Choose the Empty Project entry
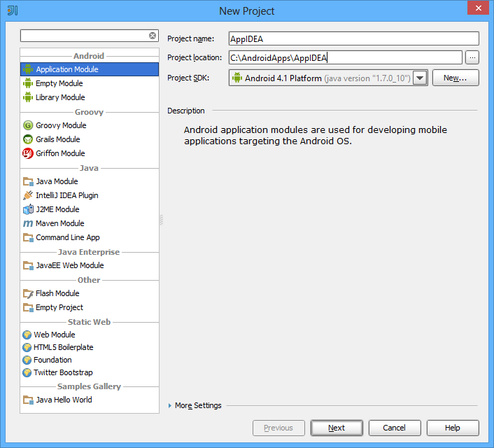This screenshot has height=448, width=494. click(x=90, y=307)
